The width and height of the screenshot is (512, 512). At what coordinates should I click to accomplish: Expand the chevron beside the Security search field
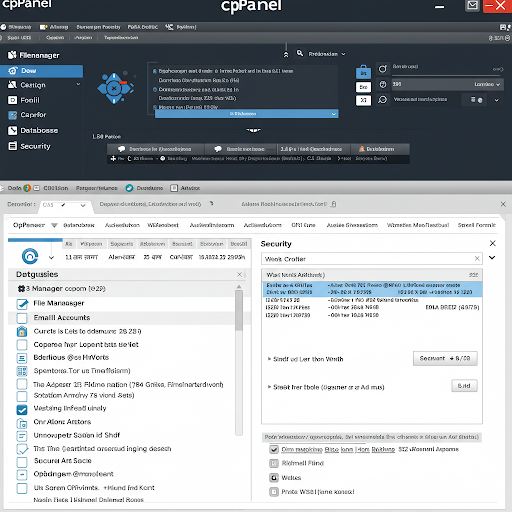tap(492, 258)
